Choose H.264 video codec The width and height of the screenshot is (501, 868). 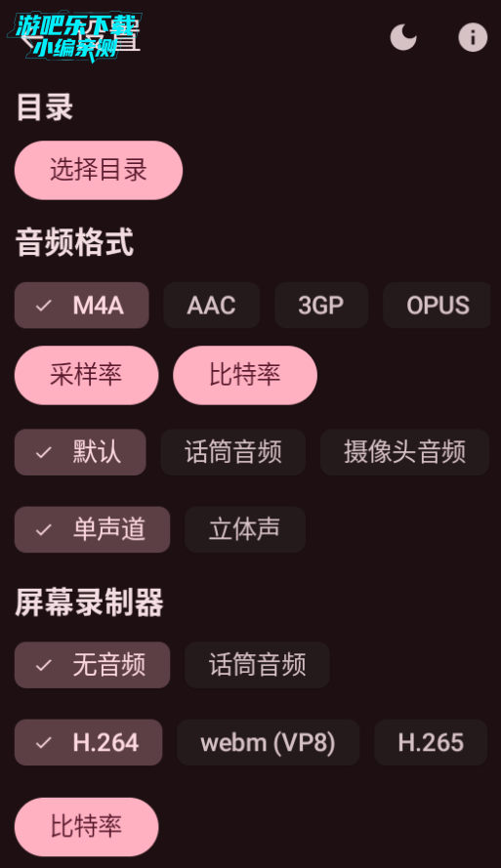89,742
